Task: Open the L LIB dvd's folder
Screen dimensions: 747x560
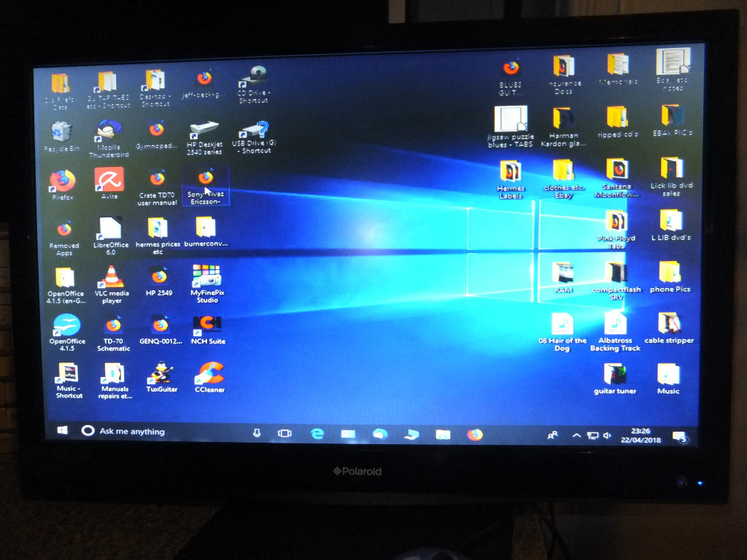Action: [x=671, y=226]
